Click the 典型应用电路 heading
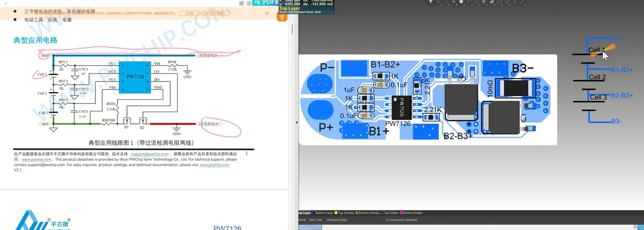This screenshot has width=644, height=230. click(x=35, y=40)
